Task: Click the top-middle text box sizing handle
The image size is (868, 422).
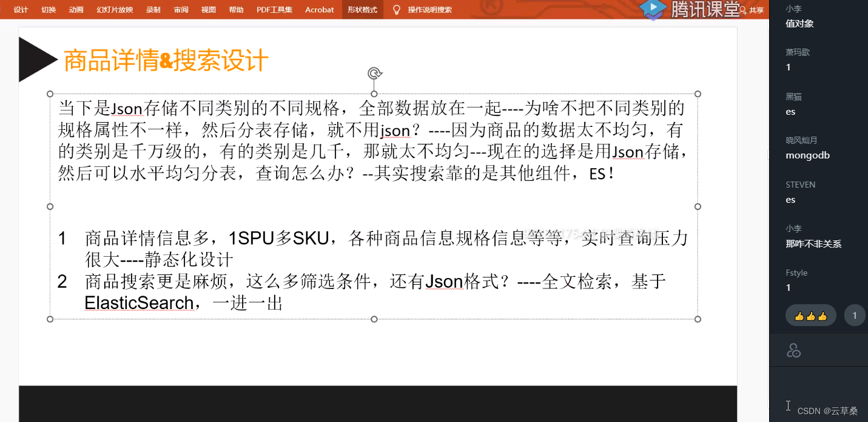Action: pos(374,94)
